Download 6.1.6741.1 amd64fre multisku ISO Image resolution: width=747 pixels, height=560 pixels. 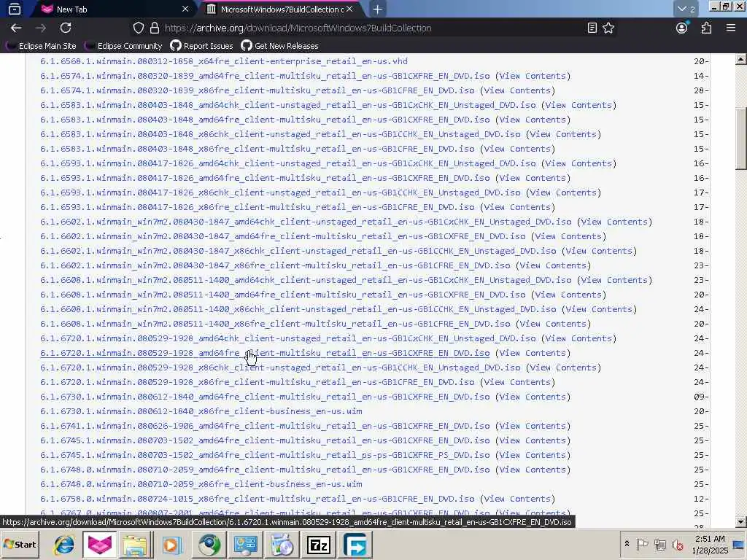coord(265,426)
